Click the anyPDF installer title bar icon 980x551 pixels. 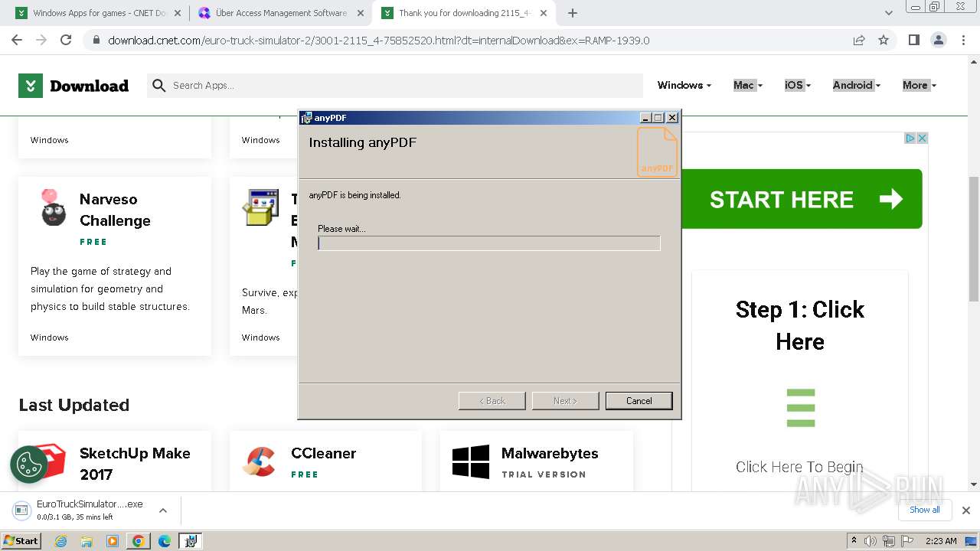click(307, 118)
